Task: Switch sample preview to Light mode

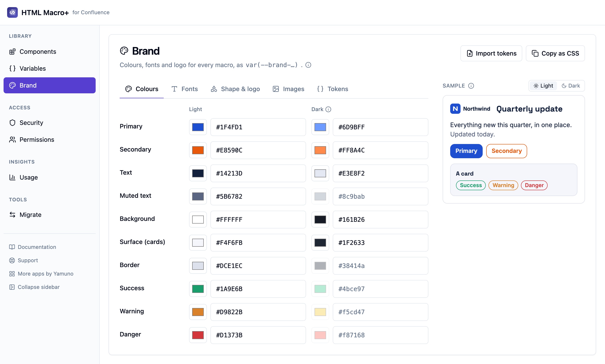Action: pyautogui.click(x=543, y=86)
